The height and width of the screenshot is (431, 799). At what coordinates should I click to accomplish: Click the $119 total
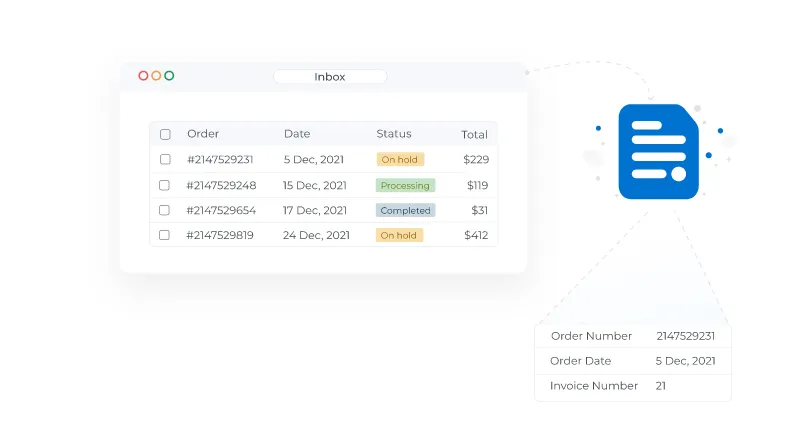[477, 185]
